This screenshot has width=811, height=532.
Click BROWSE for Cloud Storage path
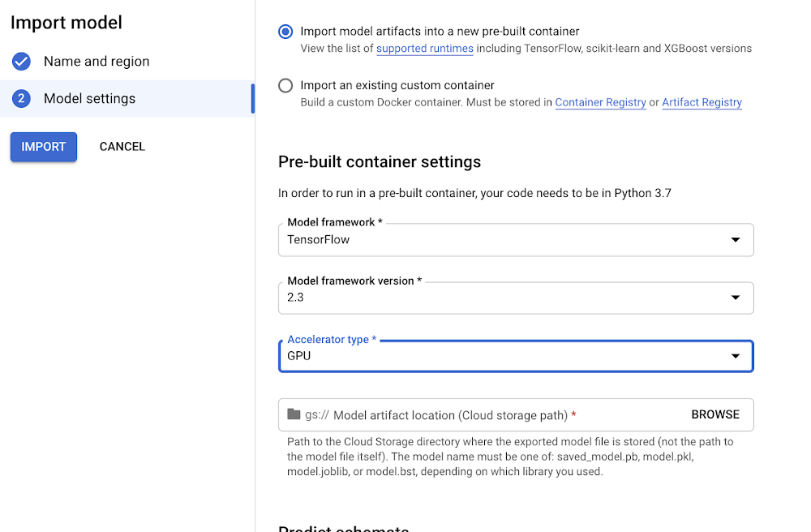715,414
